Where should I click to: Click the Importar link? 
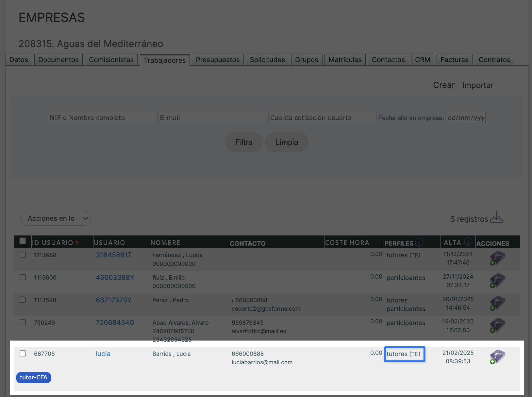point(478,85)
